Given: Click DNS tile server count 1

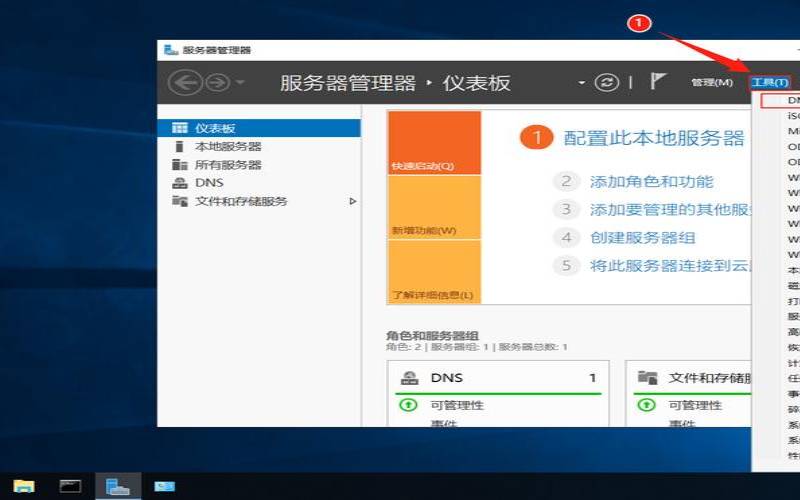Looking at the screenshot, I should point(592,378).
